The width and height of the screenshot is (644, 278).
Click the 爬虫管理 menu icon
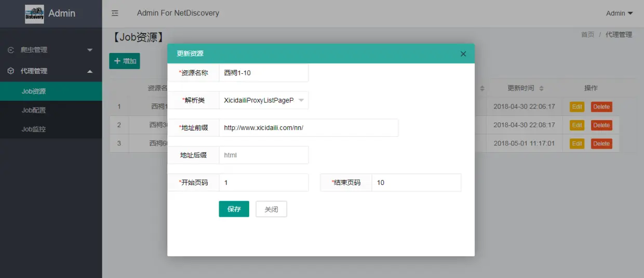pos(10,50)
